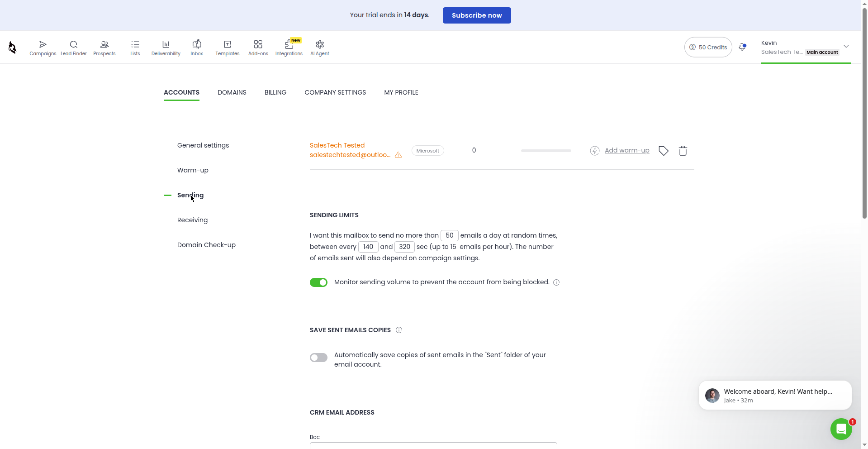Open Jake's welcome aboard chat message
Image resolution: width=868 pixels, height=449 pixels.
click(x=775, y=395)
